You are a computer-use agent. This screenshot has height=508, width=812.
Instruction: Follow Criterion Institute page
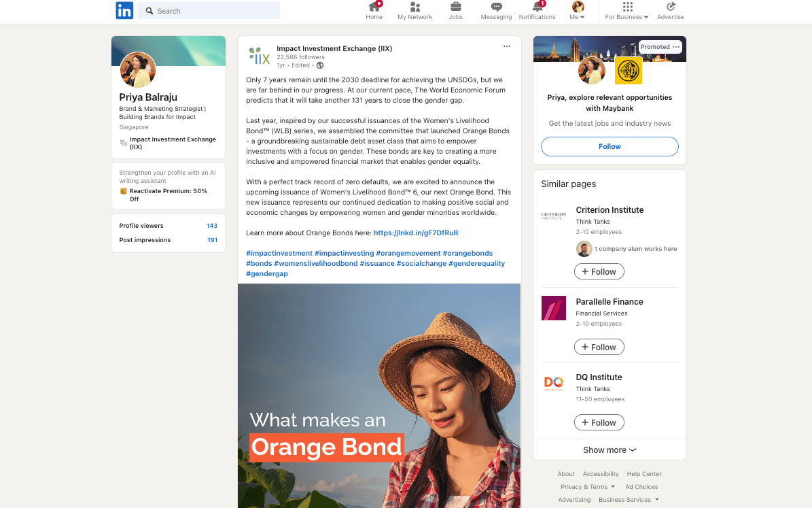pos(599,271)
